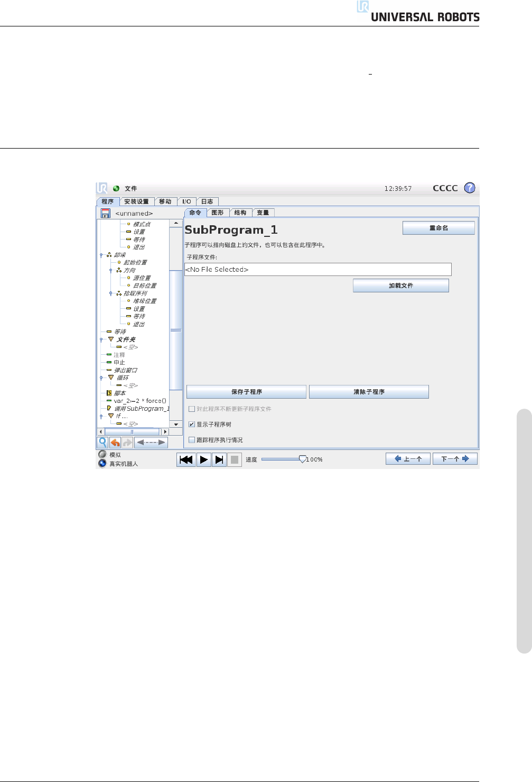Switch to the 结构 tab
The width and height of the screenshot is (532, 782).
click(x=240, y=213)
